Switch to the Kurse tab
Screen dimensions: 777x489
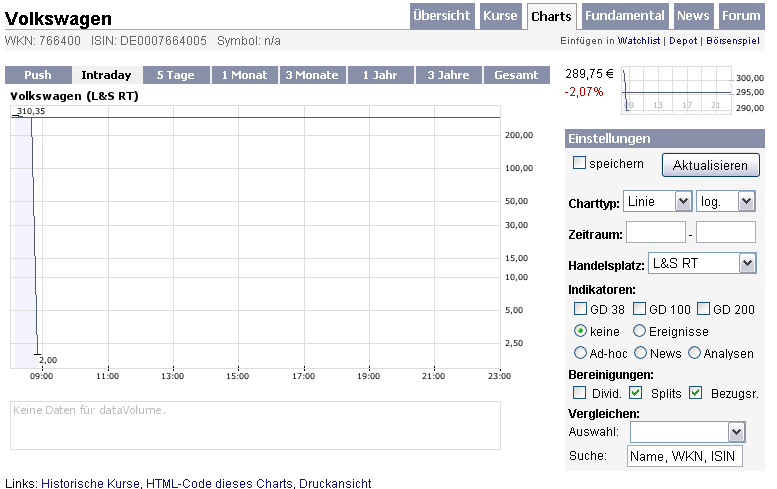click(500, 16)
